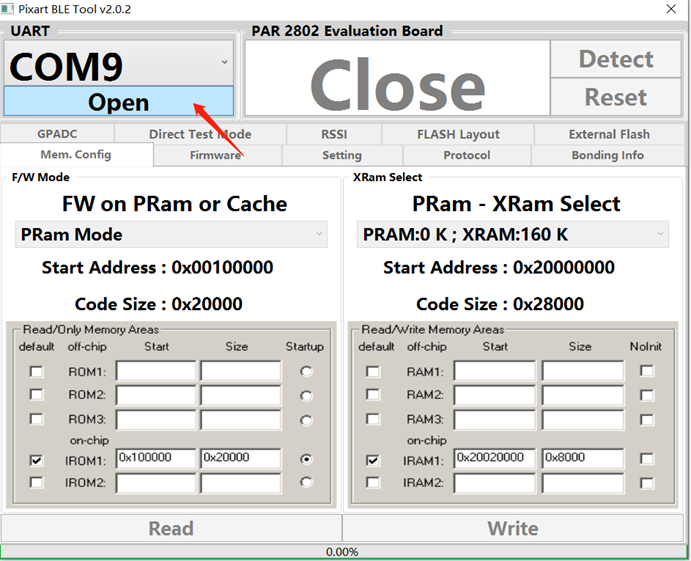Viewport: 691px width, 561px height.
Task: Click the IROM1 Start field showing 0x100000
Action: (x=156, y=458)
